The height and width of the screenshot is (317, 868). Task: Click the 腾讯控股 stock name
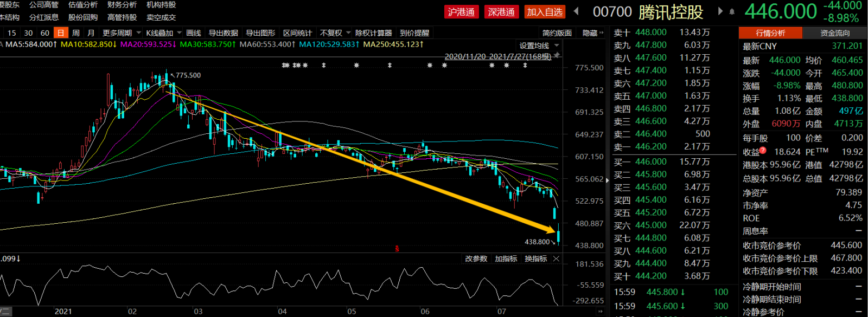click(x=671, y=12)
